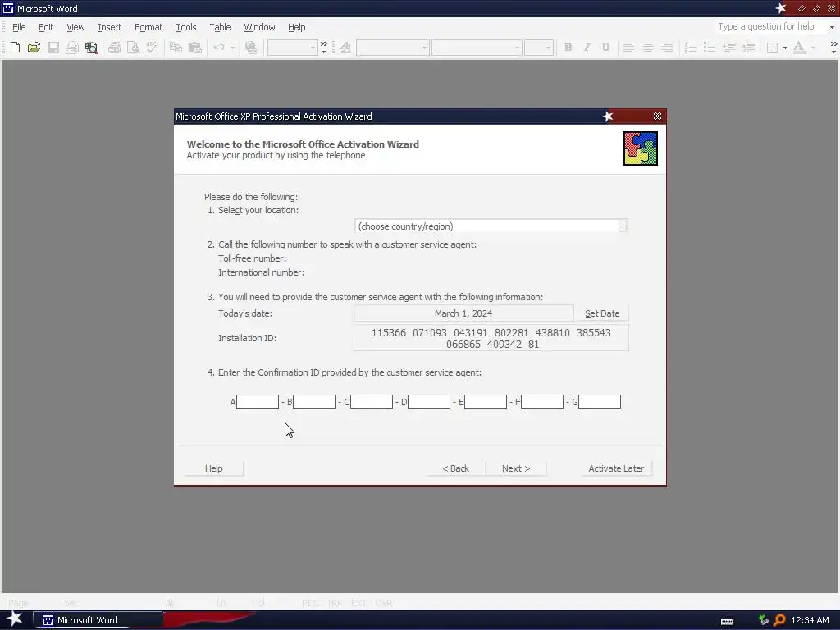
Task: Expand Formatting toolbar options chevron
Action: pyautogui.click(x=833, y=48)
